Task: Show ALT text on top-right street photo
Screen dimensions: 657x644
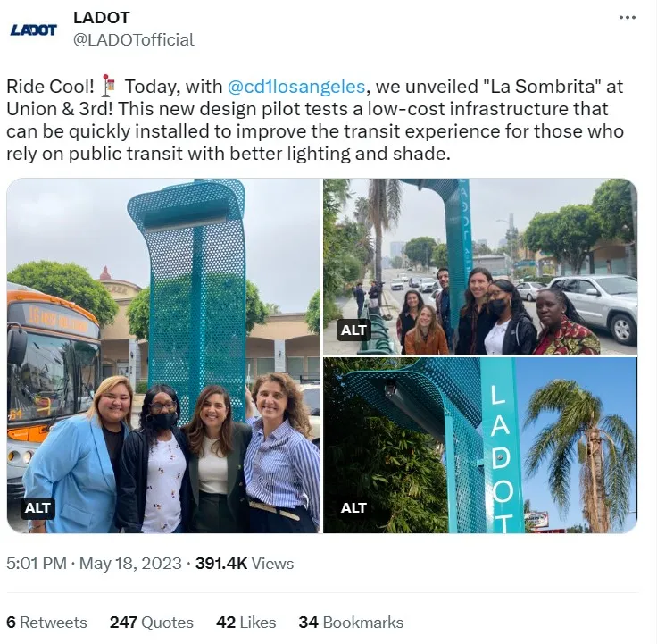Action: pos(353,330)
